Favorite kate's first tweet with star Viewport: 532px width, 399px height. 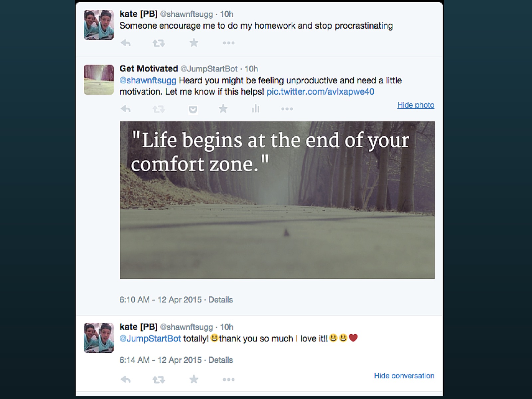click(194, 43)
